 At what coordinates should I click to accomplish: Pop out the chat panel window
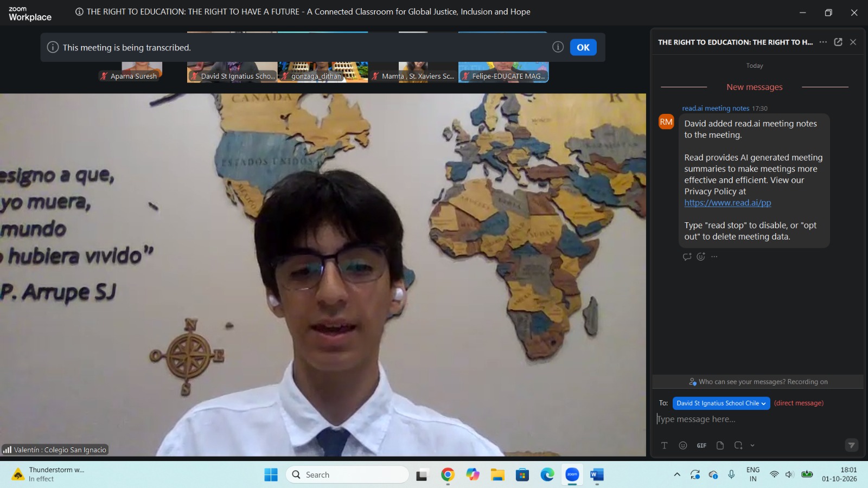(x=838, y=42)
